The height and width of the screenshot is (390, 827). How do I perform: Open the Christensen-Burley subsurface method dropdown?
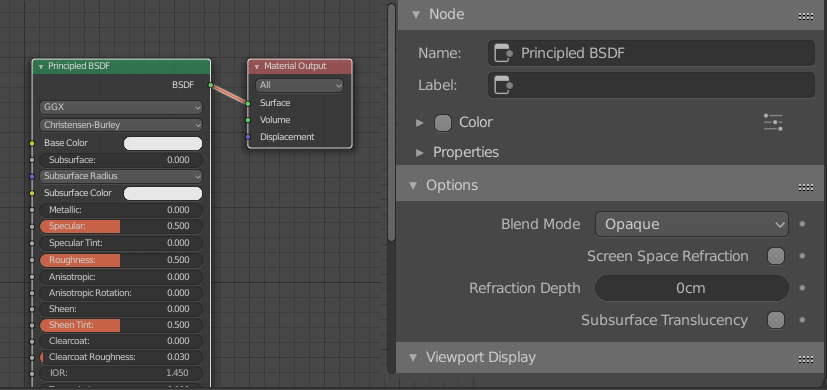click(121, 125)
